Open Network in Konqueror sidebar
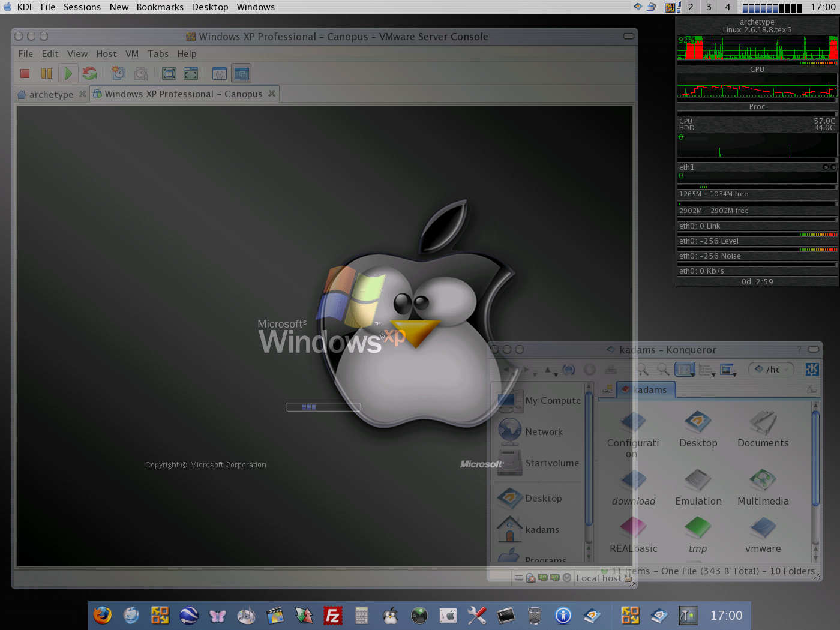This screenshot has height=630, width=840. tap(531, 431)
